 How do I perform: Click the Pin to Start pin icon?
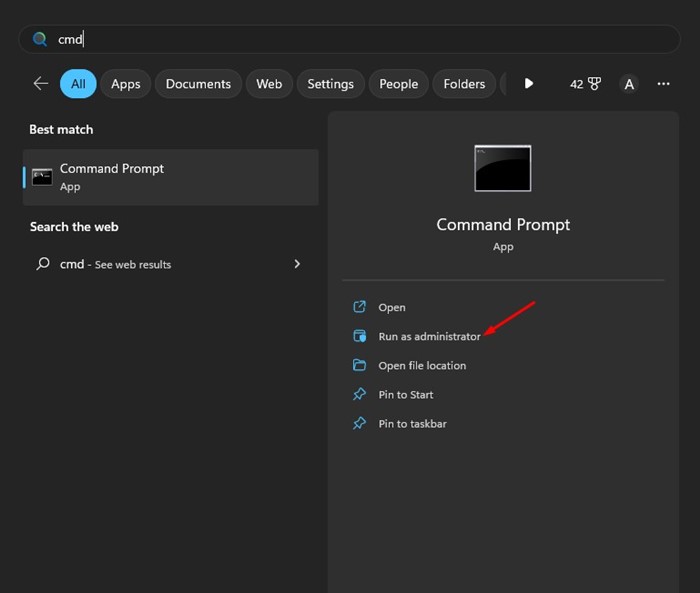tap(360, 395)
